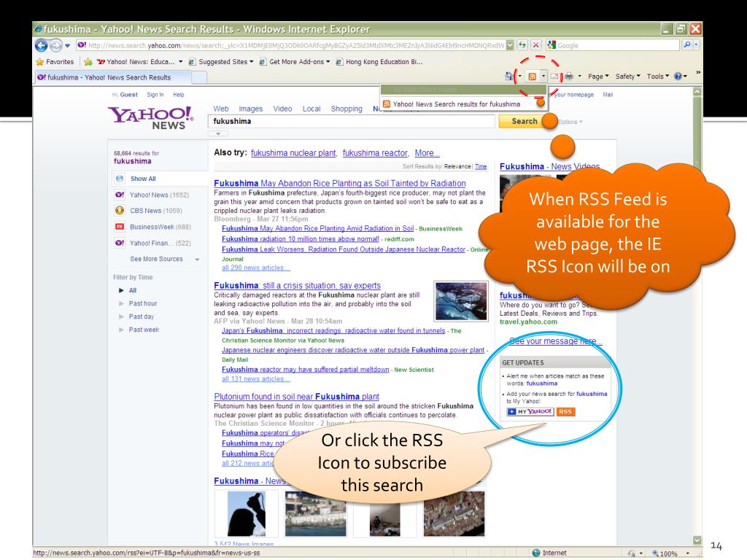The image size is (747, 560).
Task: Open the search provider dropdown arrow
Action: click(696, 44)
